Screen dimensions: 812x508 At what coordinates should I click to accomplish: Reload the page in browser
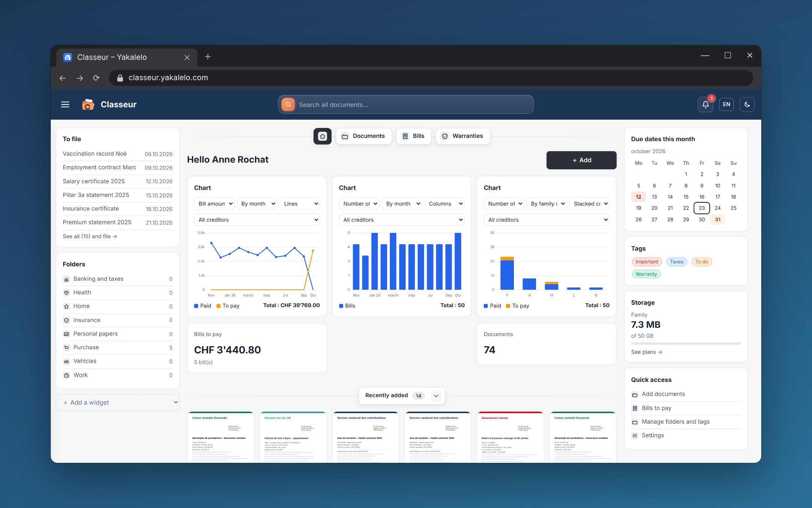pyautogui.click(x=96, y=78)
